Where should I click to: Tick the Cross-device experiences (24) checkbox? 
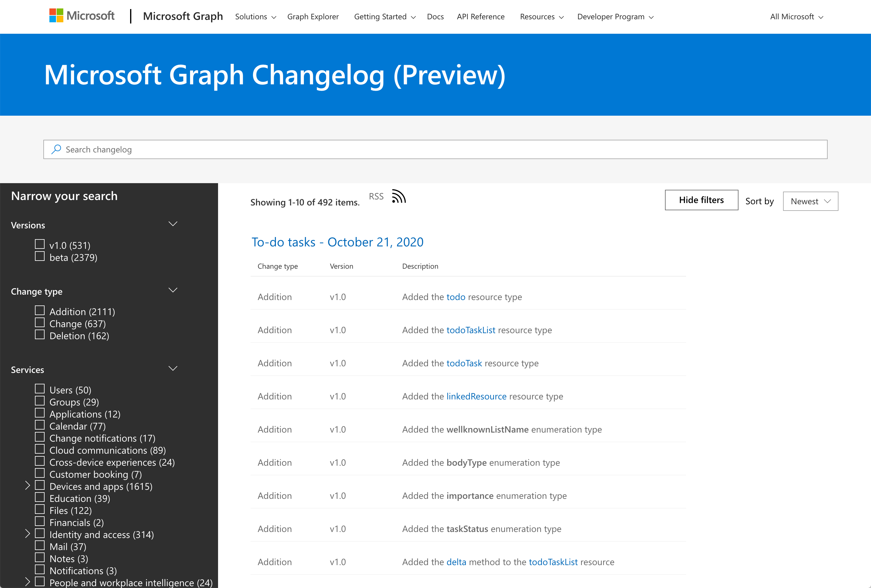pyautogui.click(x=40, y=461)
